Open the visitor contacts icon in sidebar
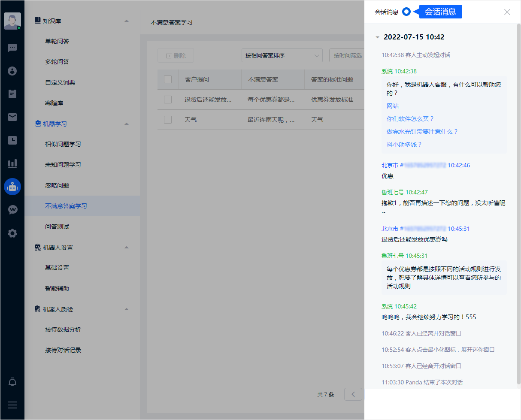The width and height of the screenshot is (521, 420). (12, 71)
